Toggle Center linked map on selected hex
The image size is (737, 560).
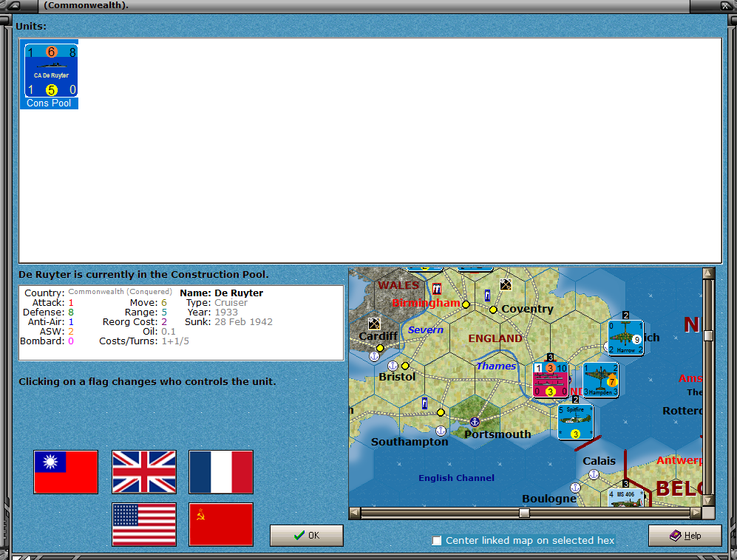[437, 541]
